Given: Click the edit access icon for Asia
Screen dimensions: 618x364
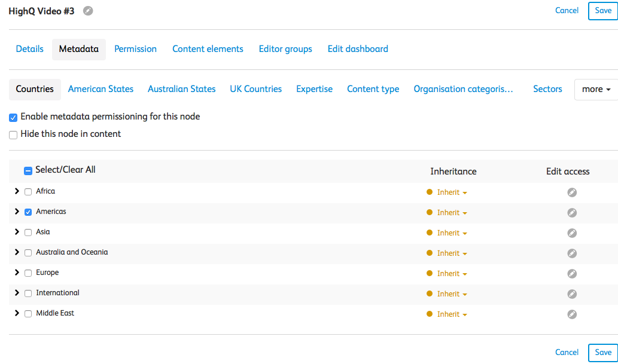Looking at the screenshot, I should click(572, 233).
